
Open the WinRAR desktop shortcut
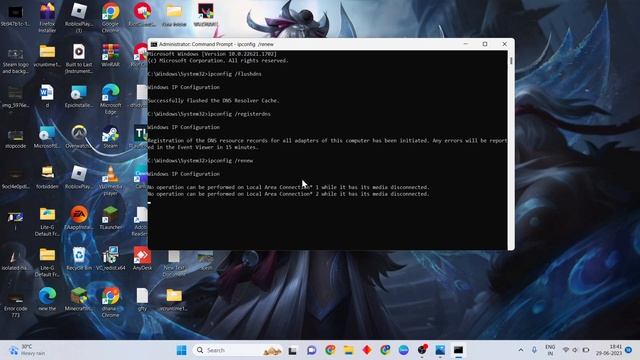coord(111,55)
